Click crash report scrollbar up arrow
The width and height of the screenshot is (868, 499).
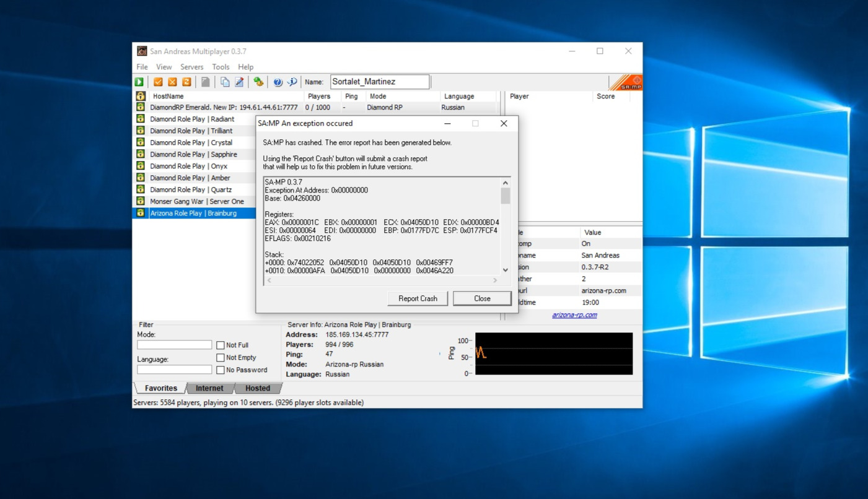tap(506, 183)
